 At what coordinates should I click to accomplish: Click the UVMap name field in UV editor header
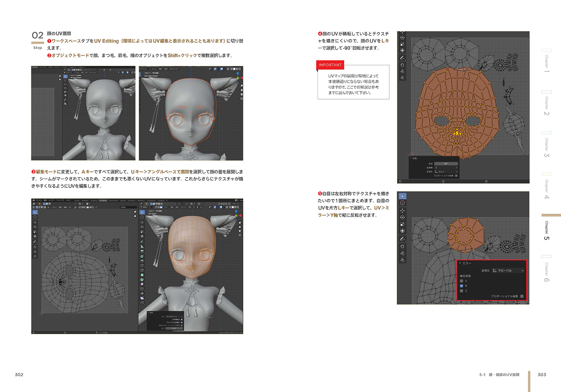[128, 207]
